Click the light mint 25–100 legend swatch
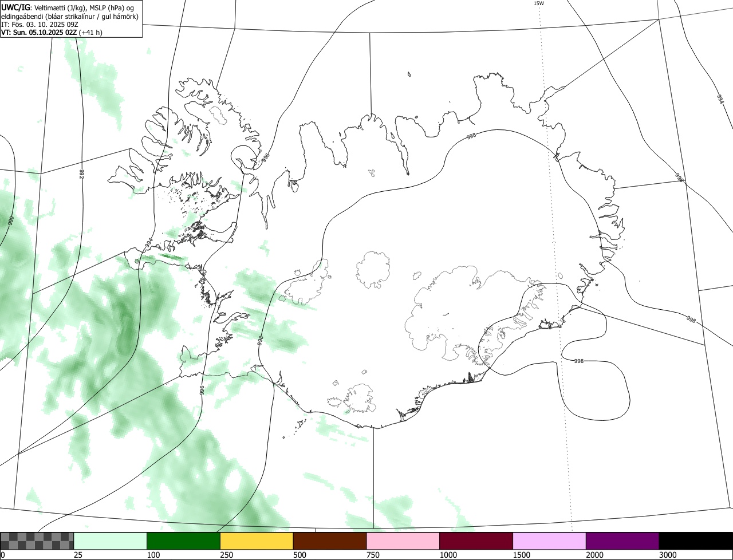The width and height of the screenshot is (733, 560). (111, 541)
